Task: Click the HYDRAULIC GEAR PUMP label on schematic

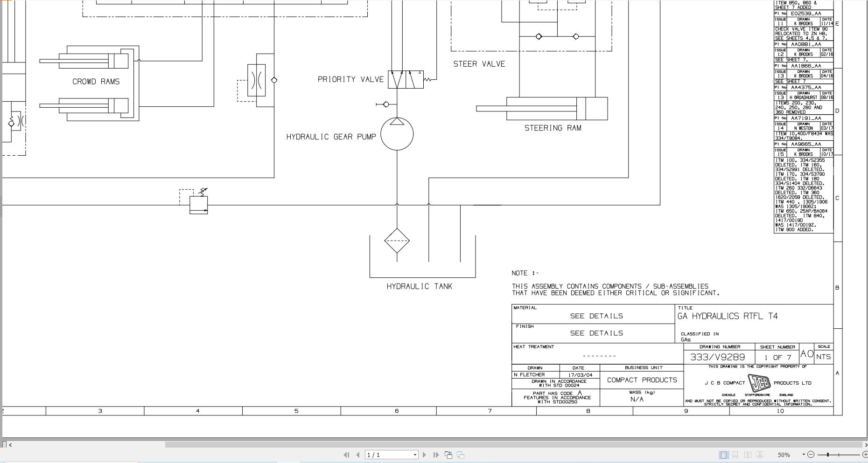Action: (331, 137)
